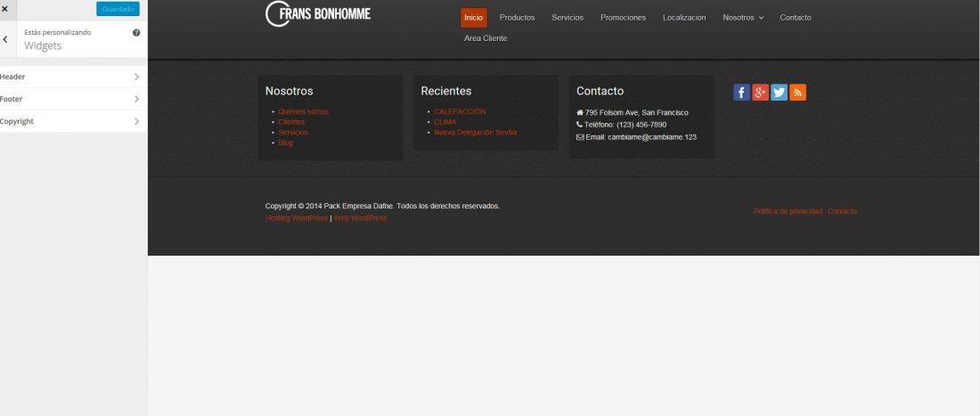Click the Guardado save button

[x=118, y=9]
